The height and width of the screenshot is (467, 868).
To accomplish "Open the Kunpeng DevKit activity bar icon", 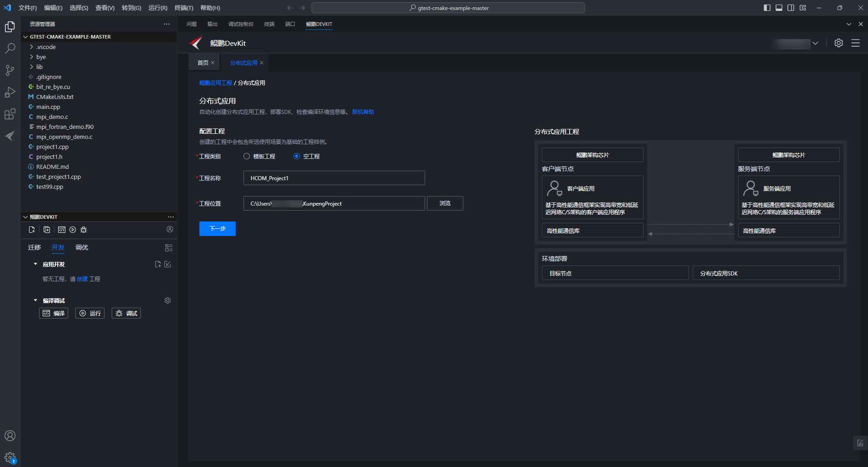I will click(10, 136).
